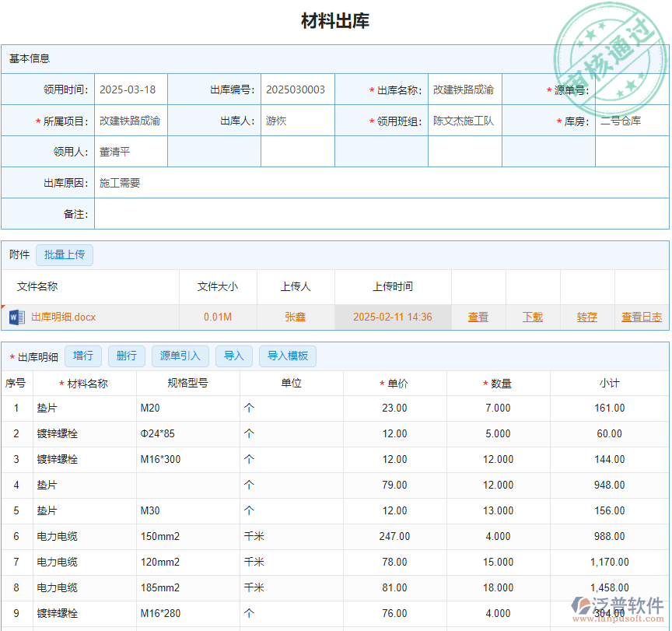
Task: Click the 转存 link for the attachment
Action: pos(586,317)
